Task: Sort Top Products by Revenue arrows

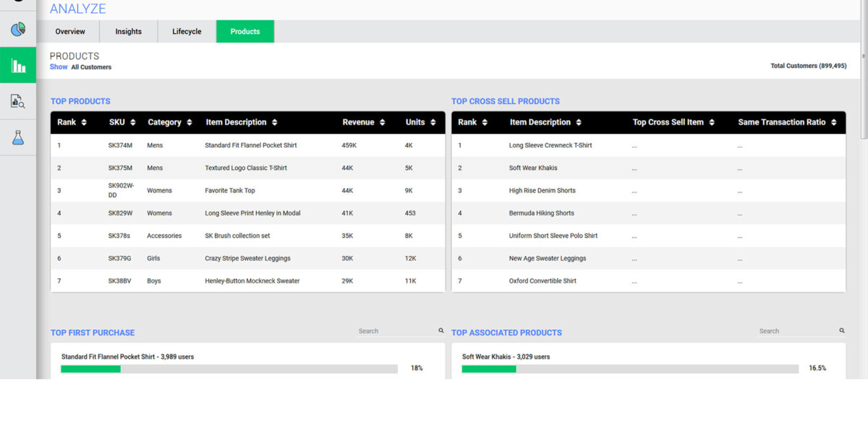Action: [382, 122]
